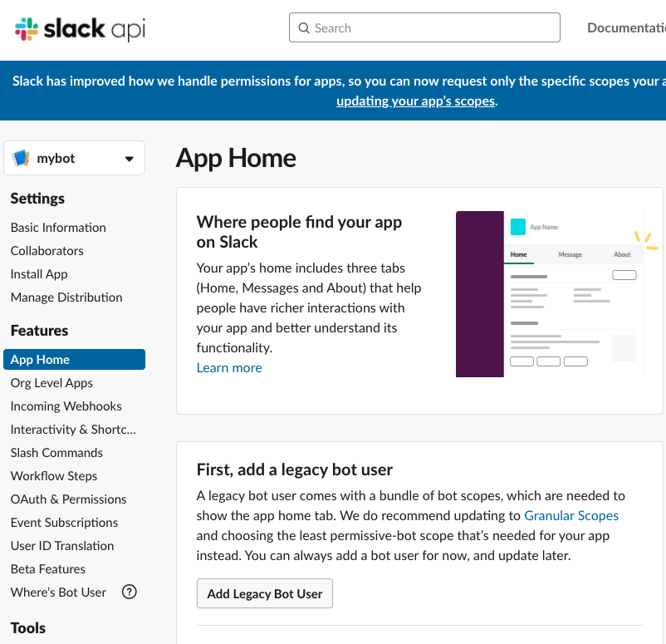Open Basic Information settings
This screenshot has width=666, height=644.
point(58,228)
